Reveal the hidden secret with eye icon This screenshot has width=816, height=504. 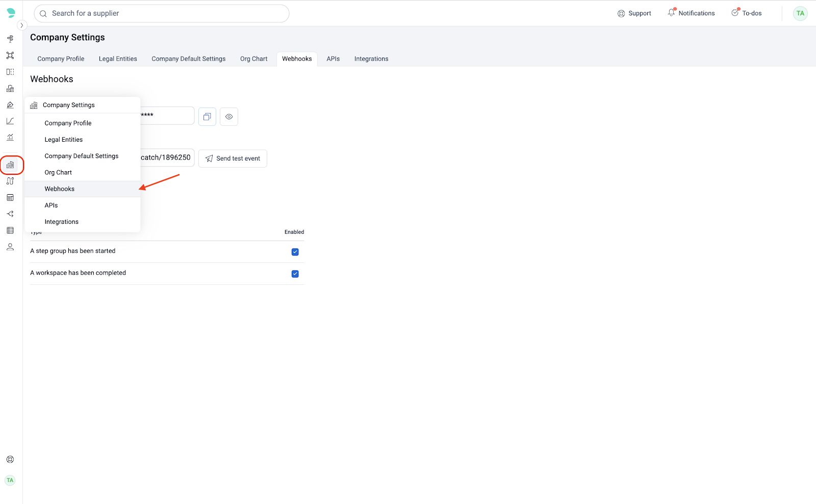point(229,117)
